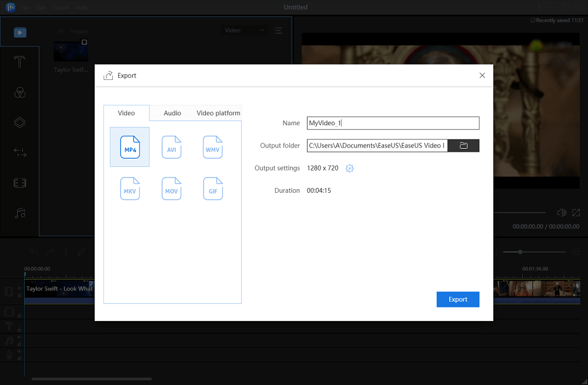Mute the audio track
This screenshot has width=588, height=385.
tap(19, 337)
